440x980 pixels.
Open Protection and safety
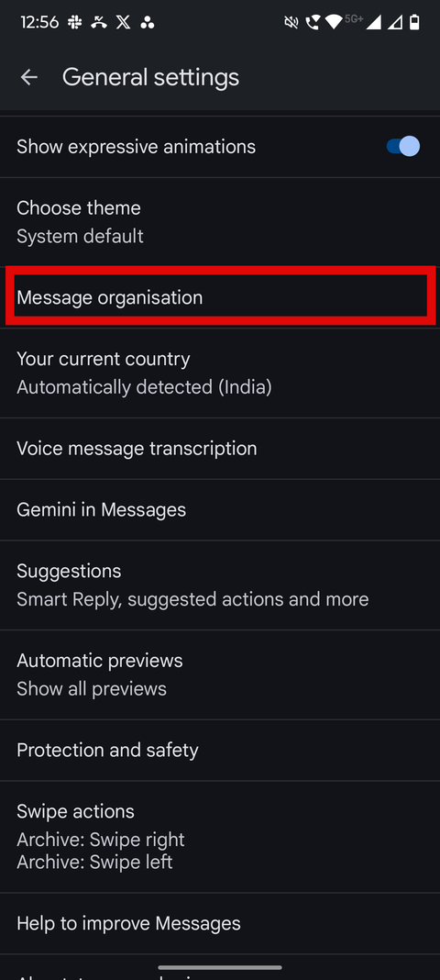coord(220,750)
